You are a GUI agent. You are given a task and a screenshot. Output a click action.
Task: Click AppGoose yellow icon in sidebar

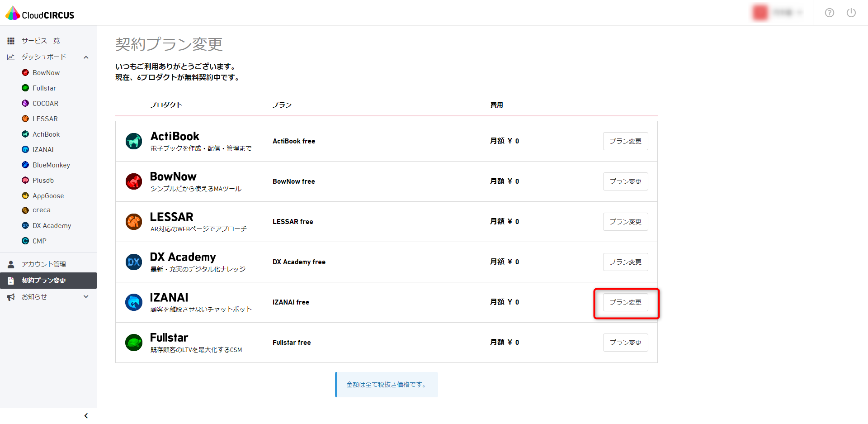click(x=25, y=195)
